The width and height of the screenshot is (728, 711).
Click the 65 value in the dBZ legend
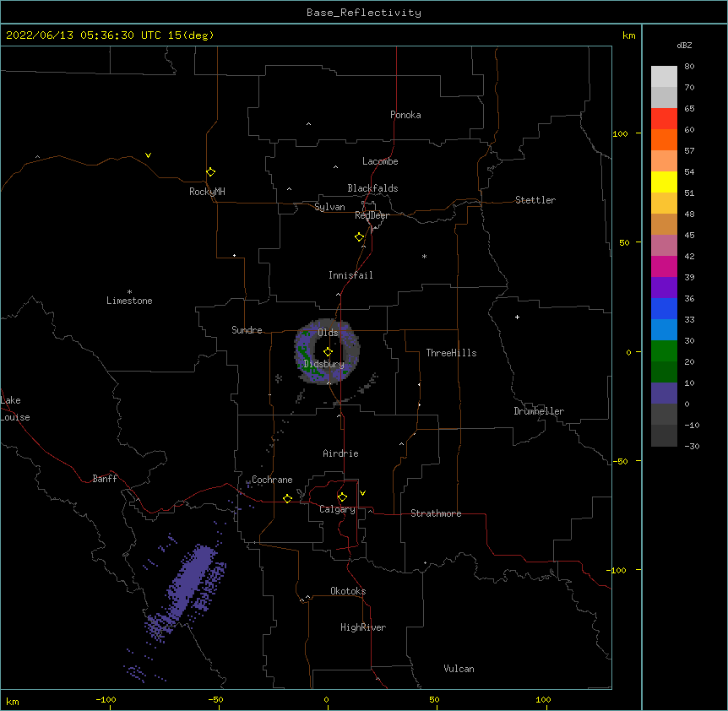[689, 108]
